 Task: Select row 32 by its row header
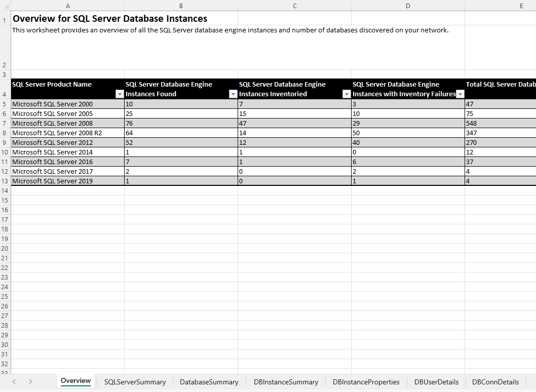[x=5, y=364]
